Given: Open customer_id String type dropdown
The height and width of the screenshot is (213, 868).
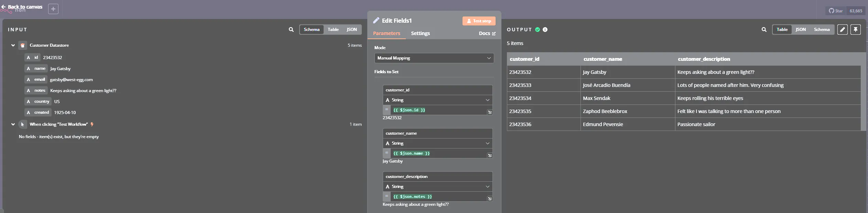Looking at the screenshot, I should [437, 100].
